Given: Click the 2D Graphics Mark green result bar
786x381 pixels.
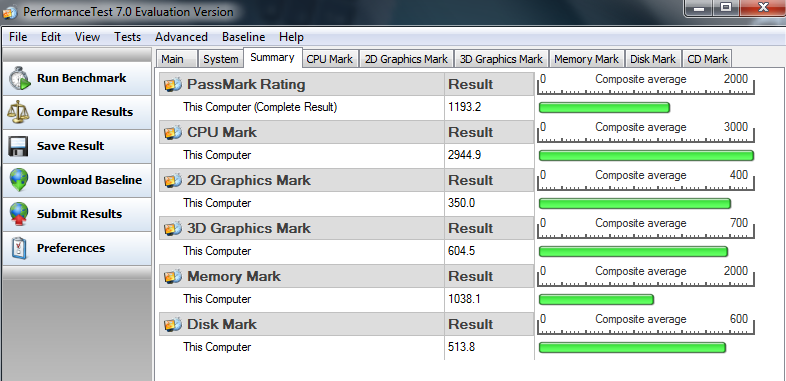Looking at the screenshot, I should pos(635,204).
